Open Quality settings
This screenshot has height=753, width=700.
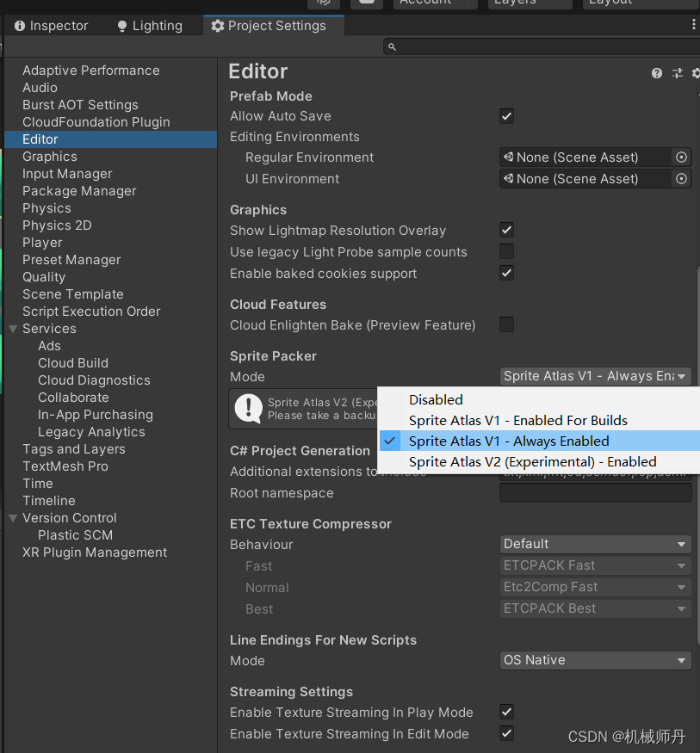[x=44, y=277]
